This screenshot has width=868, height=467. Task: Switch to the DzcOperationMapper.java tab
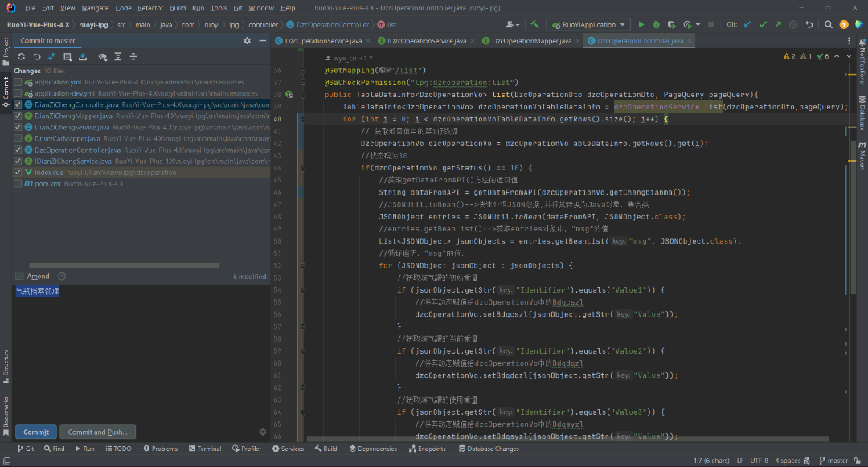[x=531, y=41]
